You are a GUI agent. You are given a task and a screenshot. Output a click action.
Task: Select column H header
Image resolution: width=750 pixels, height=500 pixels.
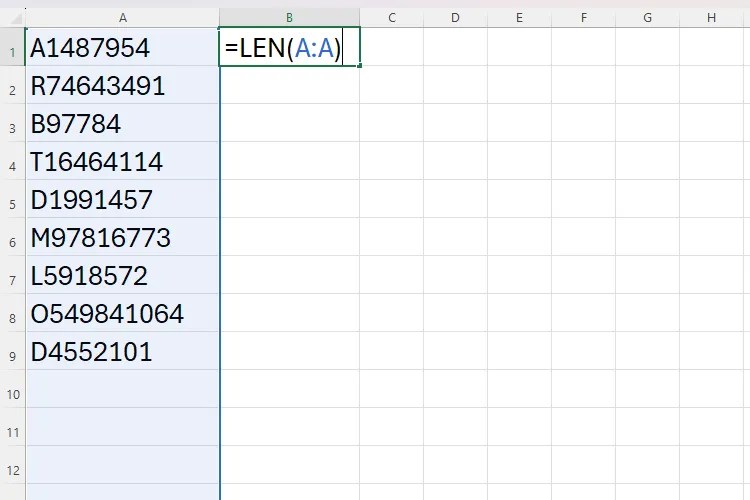[x=711, y=17]
